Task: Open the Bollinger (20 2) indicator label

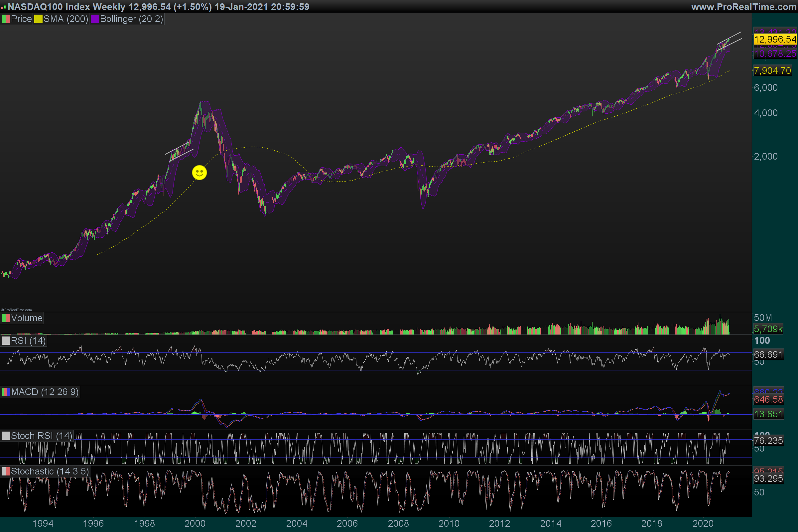Action: (x=132, y=19)
